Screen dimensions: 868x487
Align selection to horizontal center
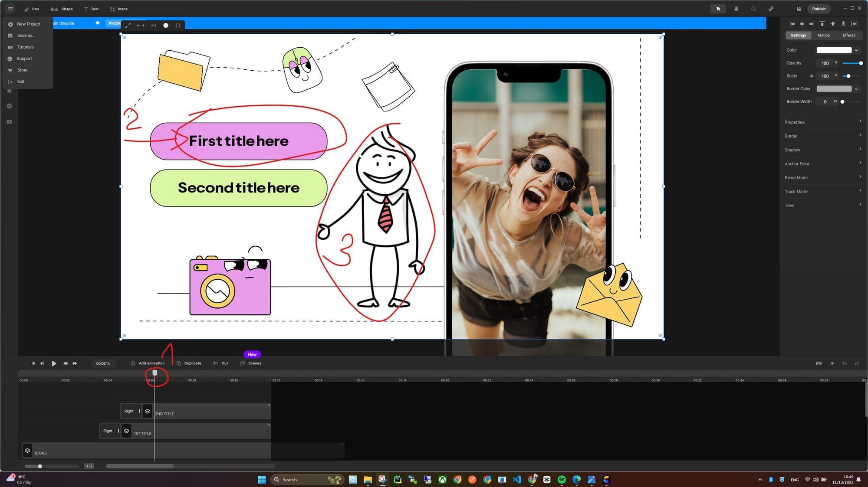(802, 24)
